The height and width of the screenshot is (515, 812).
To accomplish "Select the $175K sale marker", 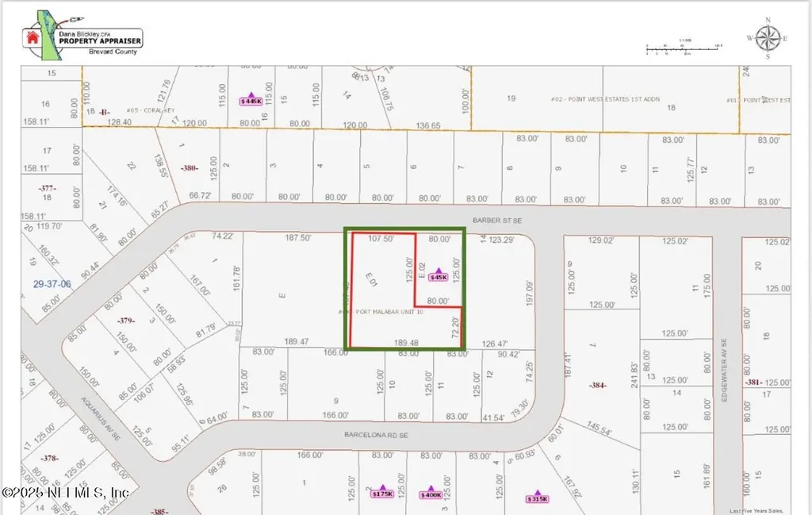I will [x=383, y=492].
